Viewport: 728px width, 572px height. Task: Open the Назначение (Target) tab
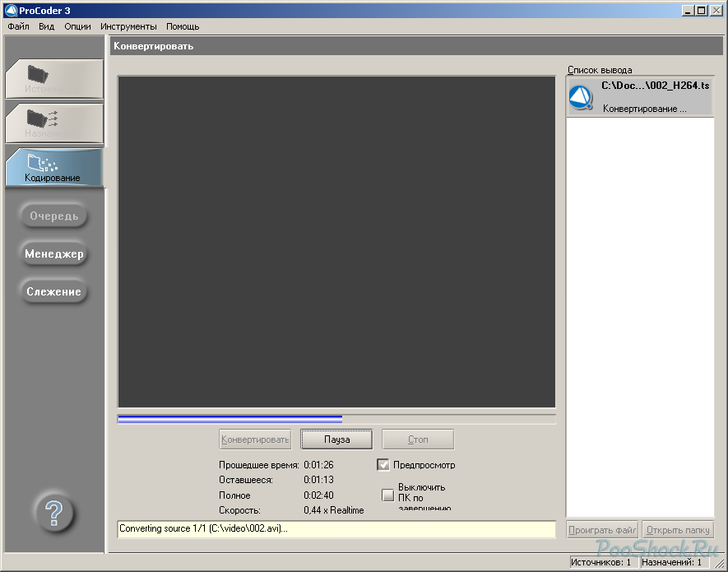[54, 123]
